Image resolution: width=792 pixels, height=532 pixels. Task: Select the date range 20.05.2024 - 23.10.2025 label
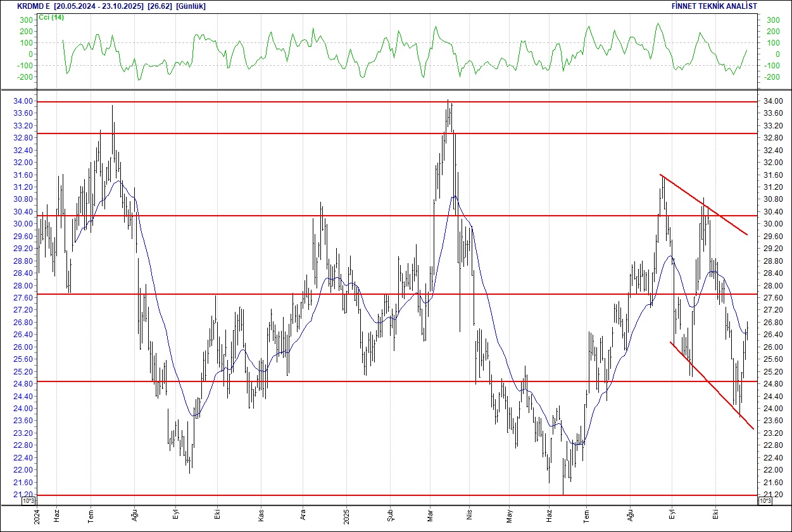coord(99,6)
